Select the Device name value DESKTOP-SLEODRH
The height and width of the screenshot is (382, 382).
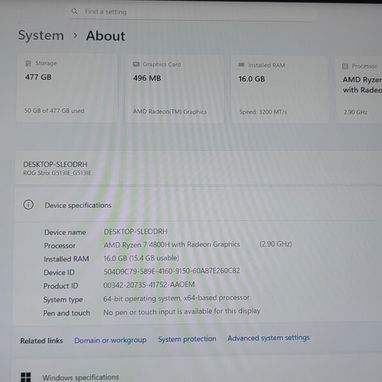(x=136, y=231)
